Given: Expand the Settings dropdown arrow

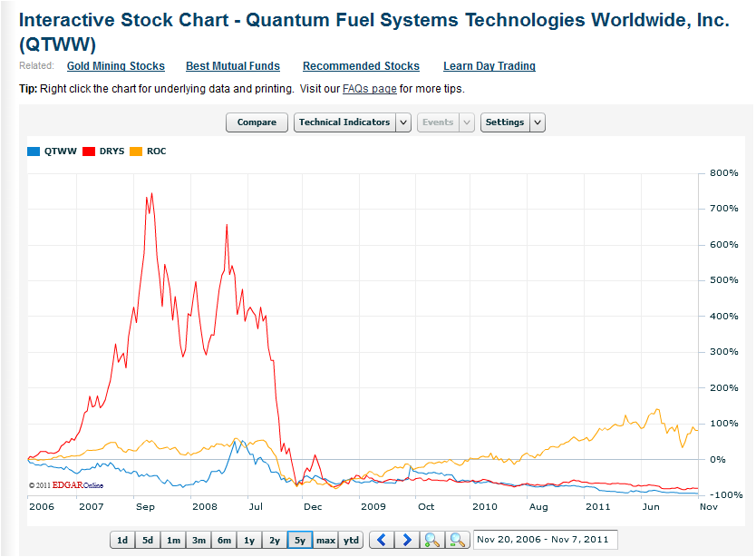Looking at the screenshot, I should tap(538, 122).
